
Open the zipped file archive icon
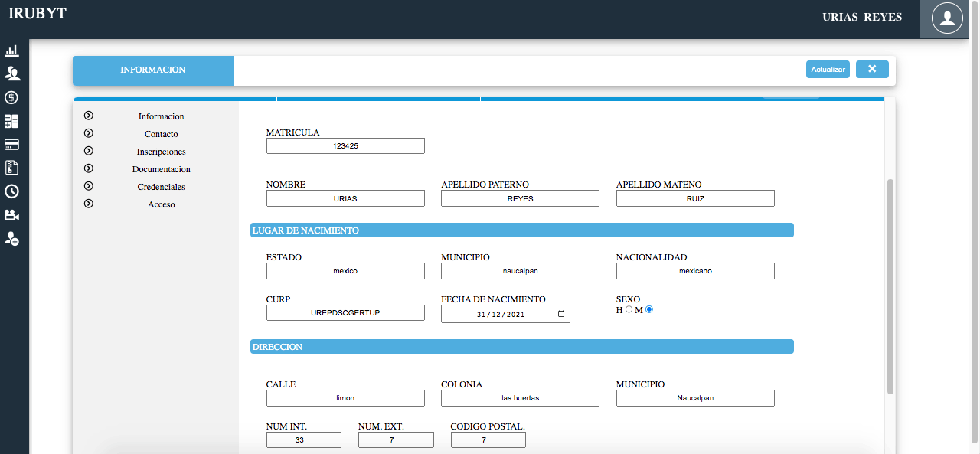coord(11,168)
